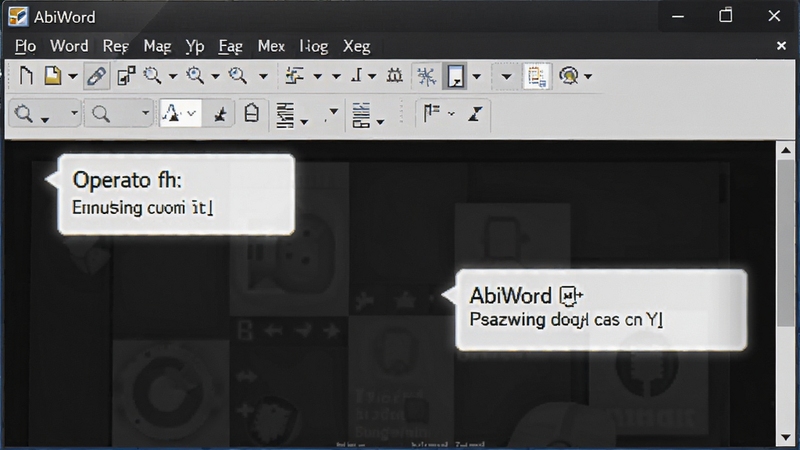The width and height of the screenshot is (800, 450).
Task: Open first magnifier combo box in second row
Action: pos(45,113)
